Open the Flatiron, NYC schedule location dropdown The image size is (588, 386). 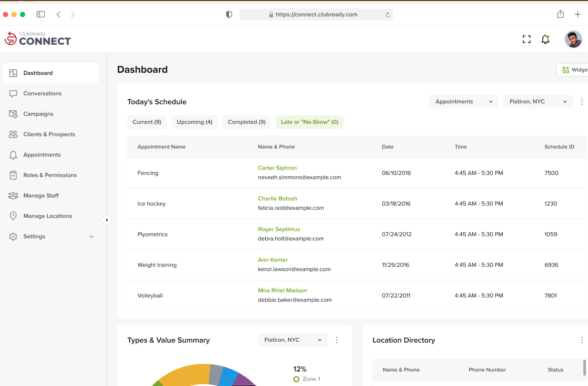[537, 102]
